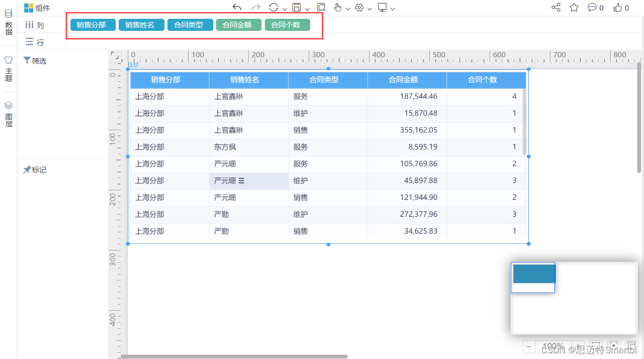644x359 pixels.
Task: Open the comments bubble icon
Action: [x=592, y=7]
